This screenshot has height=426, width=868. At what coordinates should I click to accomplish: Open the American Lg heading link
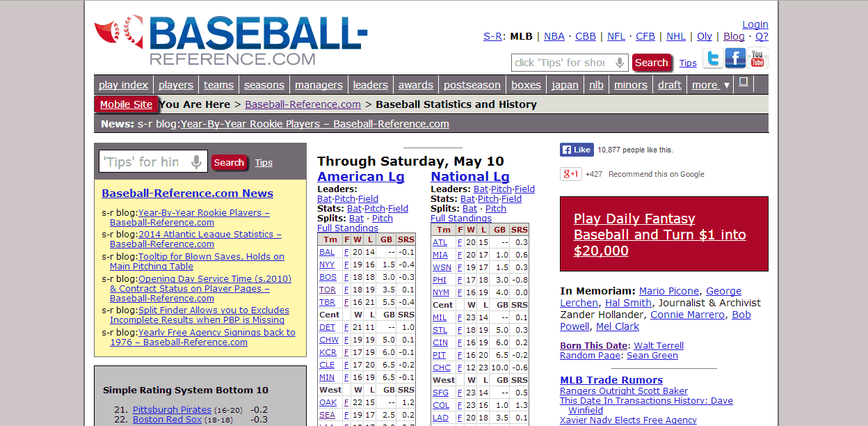(361, 177)
